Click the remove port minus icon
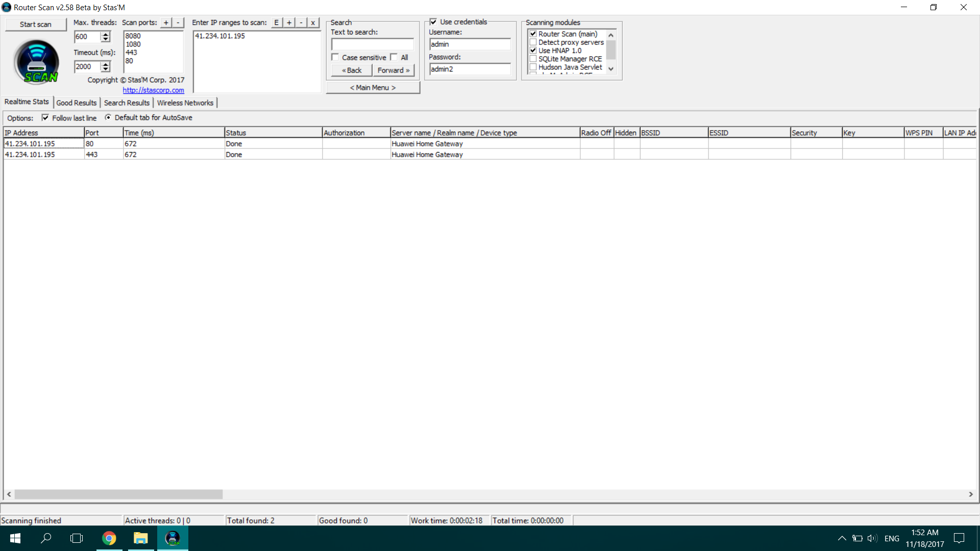This screenshot has height=551, width=980. 178,23
